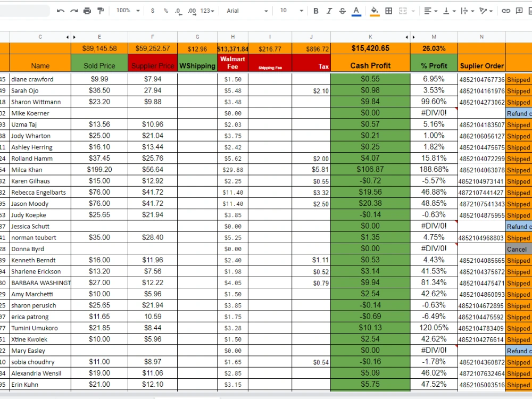Click Tumini Umukoro's 120.05% profit cell
Screen dimensions: 532x399
pyautogui.click(x=434, y=328)
